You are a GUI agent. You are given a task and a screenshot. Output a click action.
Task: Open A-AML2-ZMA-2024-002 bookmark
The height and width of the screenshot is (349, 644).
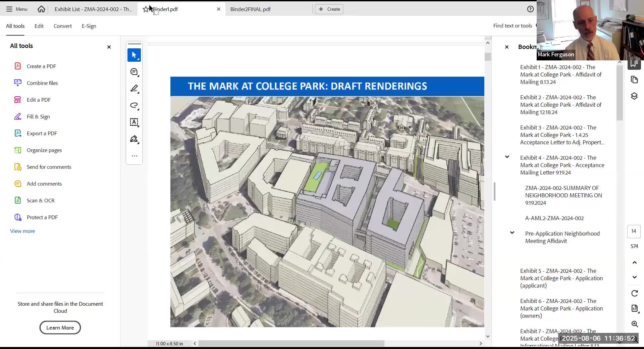[554, 218]
